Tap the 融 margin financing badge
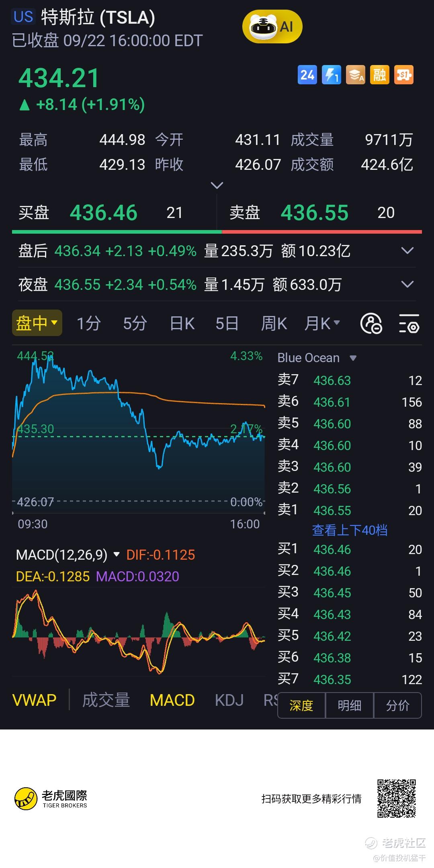The height and width of the screenshot is (868, 434). [379, 75]
